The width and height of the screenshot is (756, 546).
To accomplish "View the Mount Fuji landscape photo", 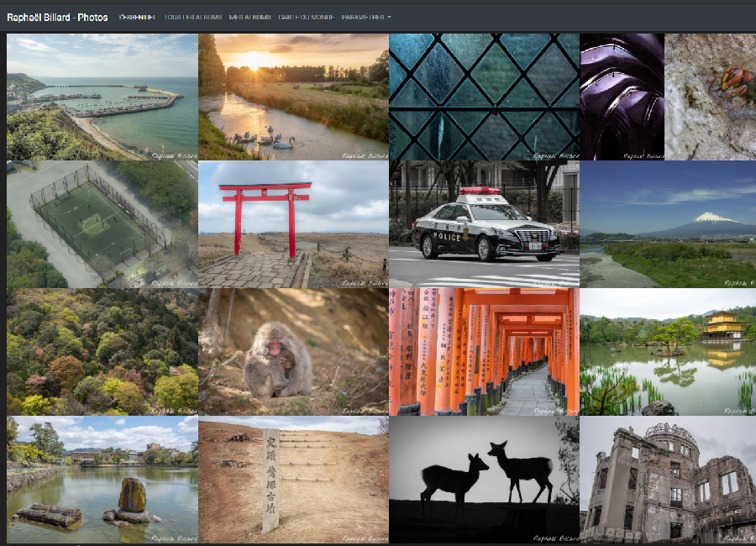I will [x=668, y=224].
